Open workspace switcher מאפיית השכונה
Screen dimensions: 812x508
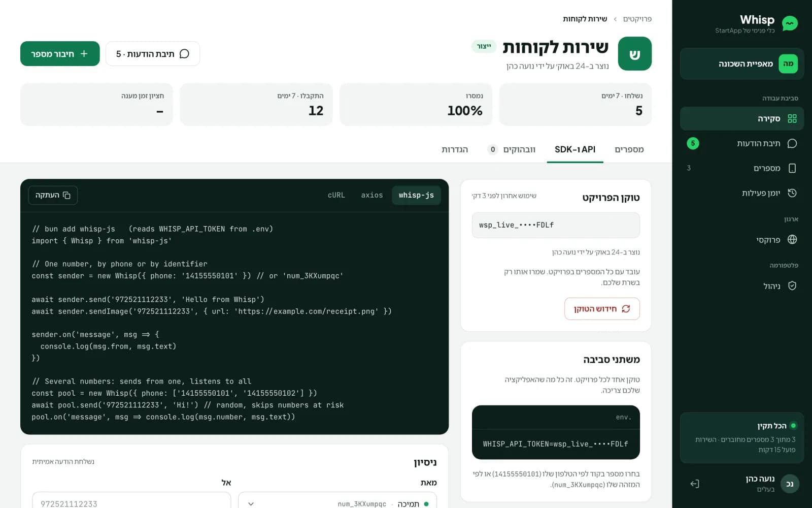point(741,63)
